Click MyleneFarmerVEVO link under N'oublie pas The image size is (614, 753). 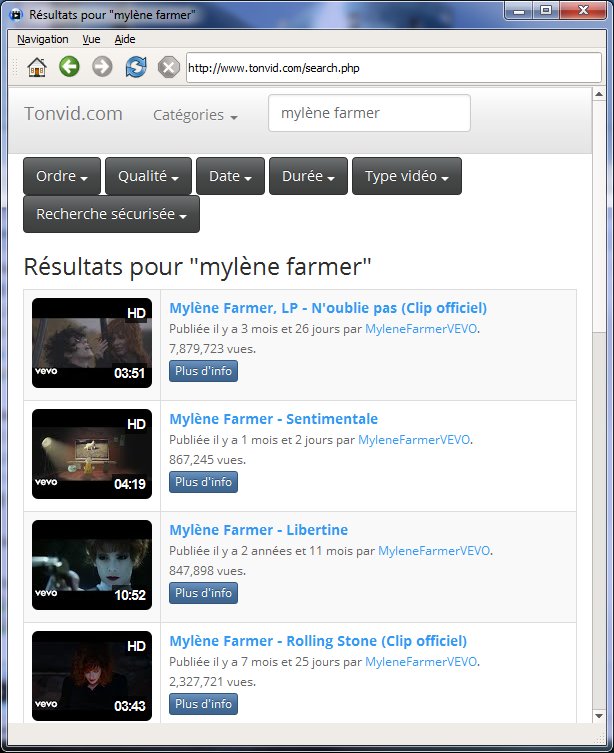point(421,329)
